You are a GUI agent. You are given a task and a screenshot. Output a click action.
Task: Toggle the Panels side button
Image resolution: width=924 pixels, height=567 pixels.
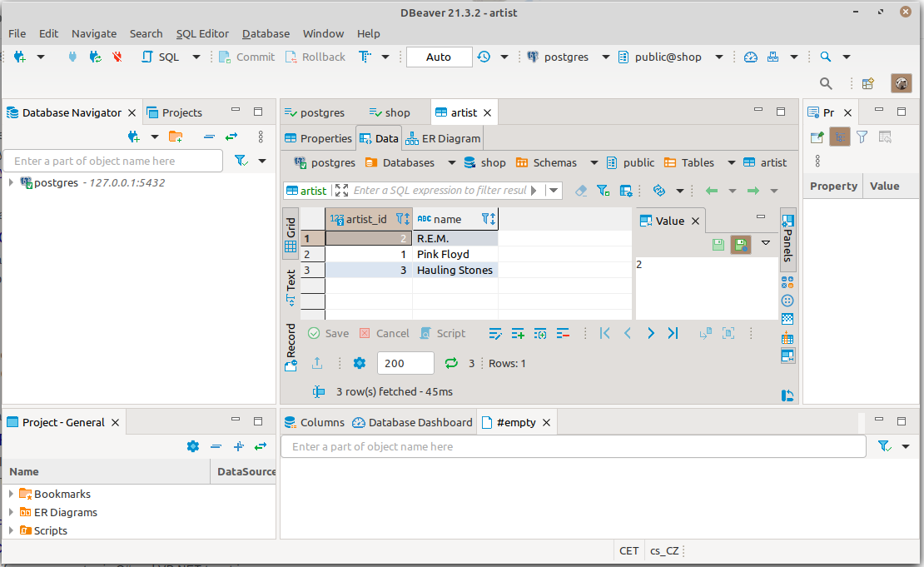coord(787,238)
